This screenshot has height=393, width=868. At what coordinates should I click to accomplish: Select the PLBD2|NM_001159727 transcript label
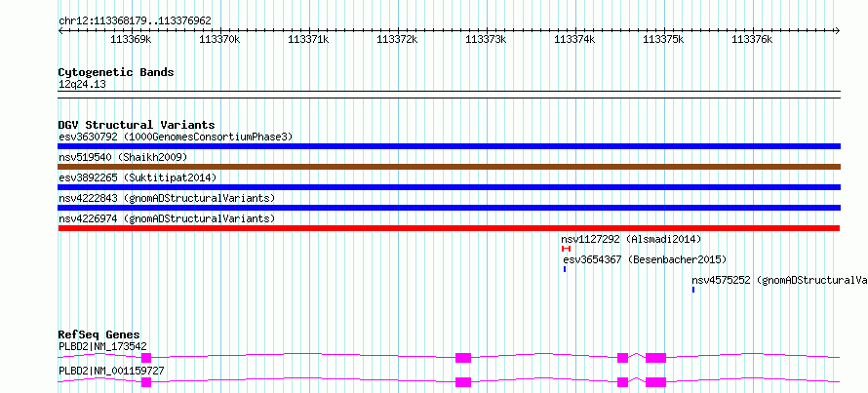click(x=111, y=371)
